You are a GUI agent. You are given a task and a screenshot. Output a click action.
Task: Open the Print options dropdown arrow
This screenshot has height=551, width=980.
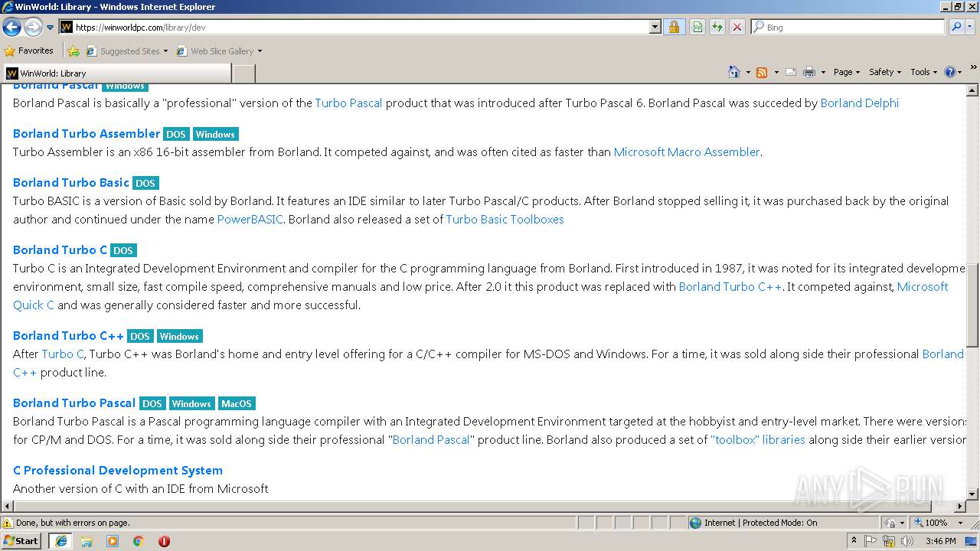(823, 72)
